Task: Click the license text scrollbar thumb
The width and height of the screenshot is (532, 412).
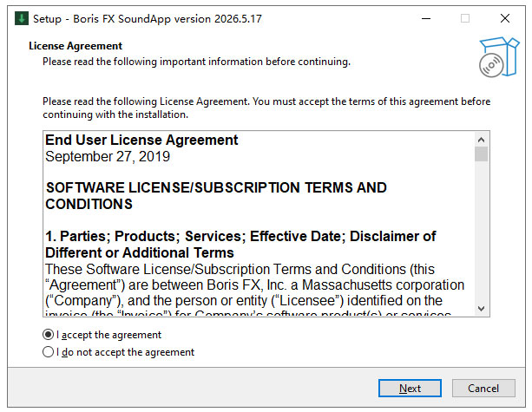Action: pos(481,154)
